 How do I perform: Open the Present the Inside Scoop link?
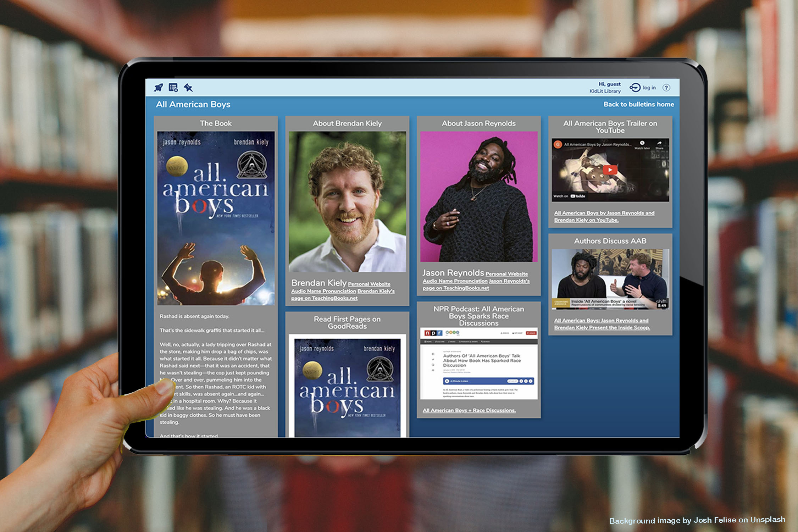click(x=602, y=324)
